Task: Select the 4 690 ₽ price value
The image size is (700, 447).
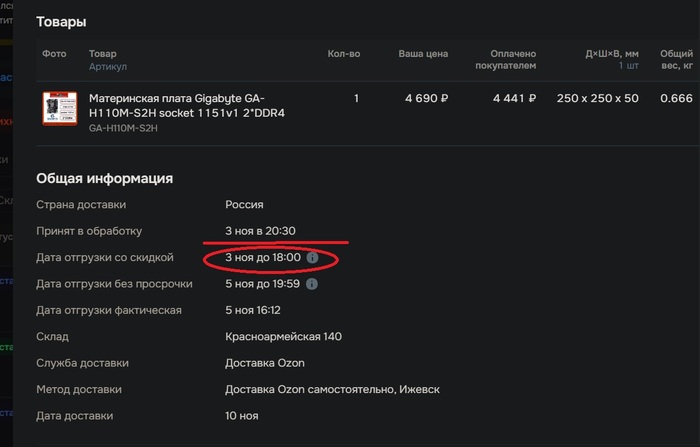Action: point(426,99)
